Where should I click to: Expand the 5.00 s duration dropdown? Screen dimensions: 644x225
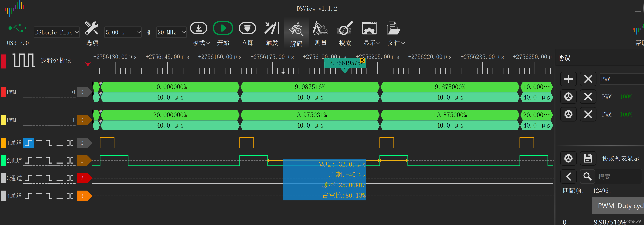click(123, 33)
